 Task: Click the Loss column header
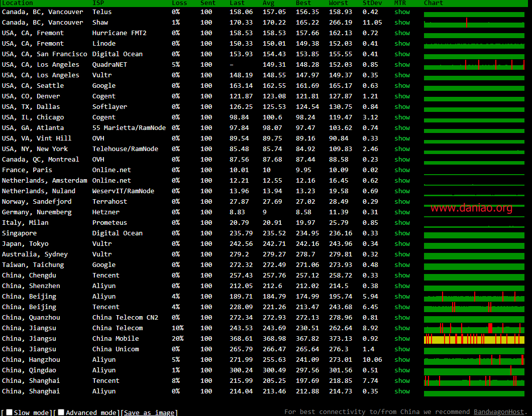pos(179,3)
